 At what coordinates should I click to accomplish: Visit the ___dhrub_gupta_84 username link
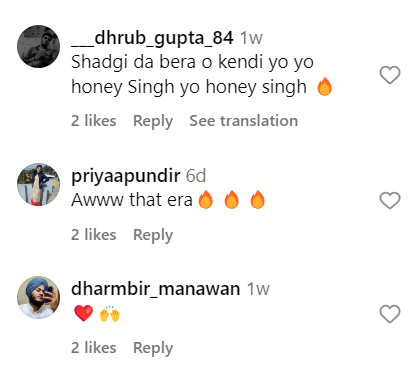152,38
